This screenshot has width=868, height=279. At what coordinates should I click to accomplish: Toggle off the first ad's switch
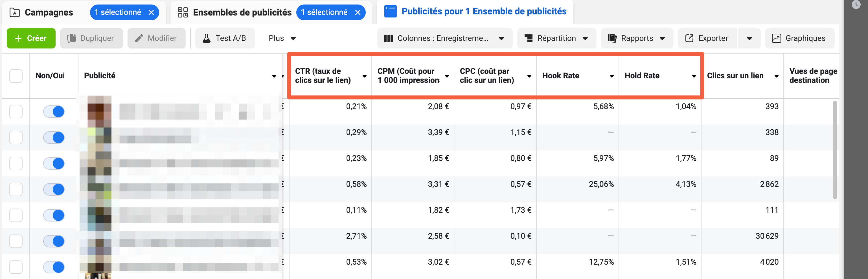54,111
